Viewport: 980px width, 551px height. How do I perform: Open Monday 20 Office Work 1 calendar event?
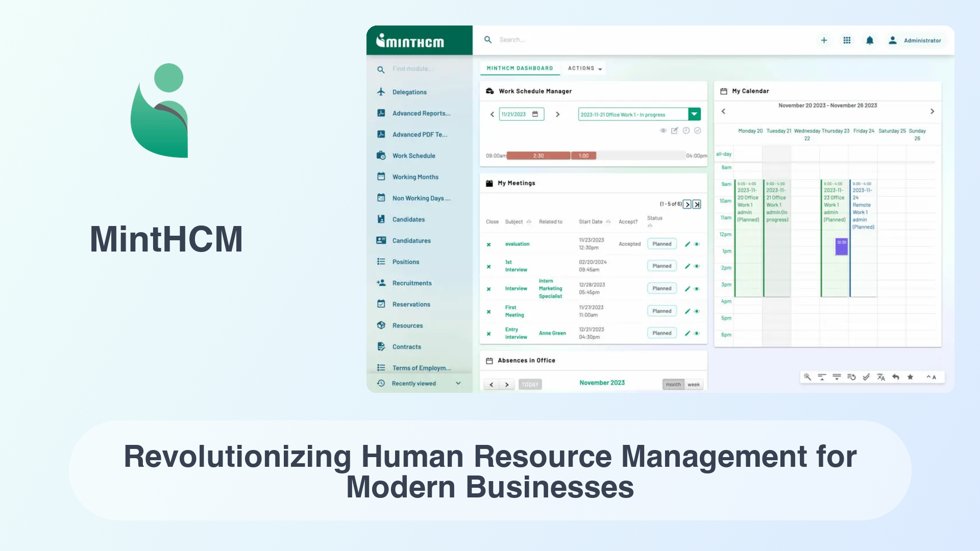coord(748,238)
